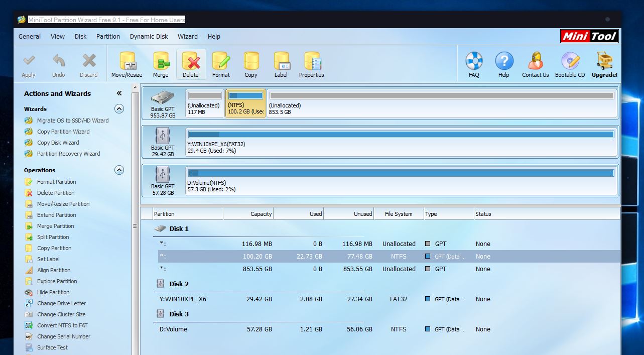644x355 pixels.
Task: Click Change Serial Number operation
Action: 64,336
